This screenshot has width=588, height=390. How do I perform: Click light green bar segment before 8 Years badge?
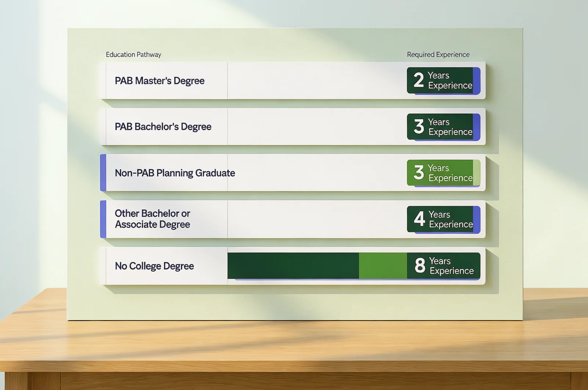coord(383,266)
